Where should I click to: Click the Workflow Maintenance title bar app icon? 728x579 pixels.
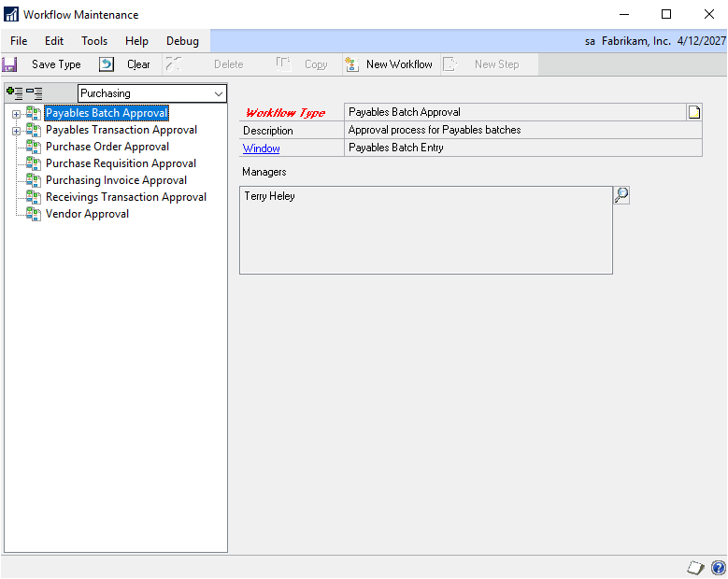(11, 14)
